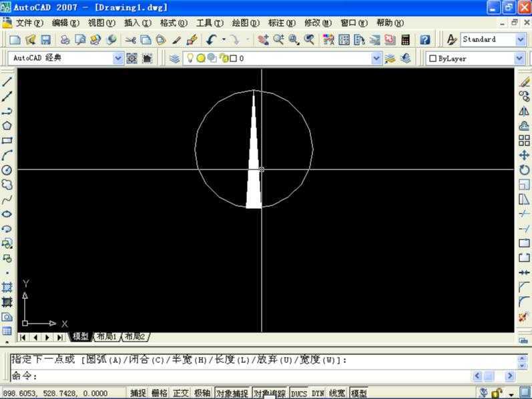
Task: Jump to the first layout tab arrow
Action: (x=23, y=337)
